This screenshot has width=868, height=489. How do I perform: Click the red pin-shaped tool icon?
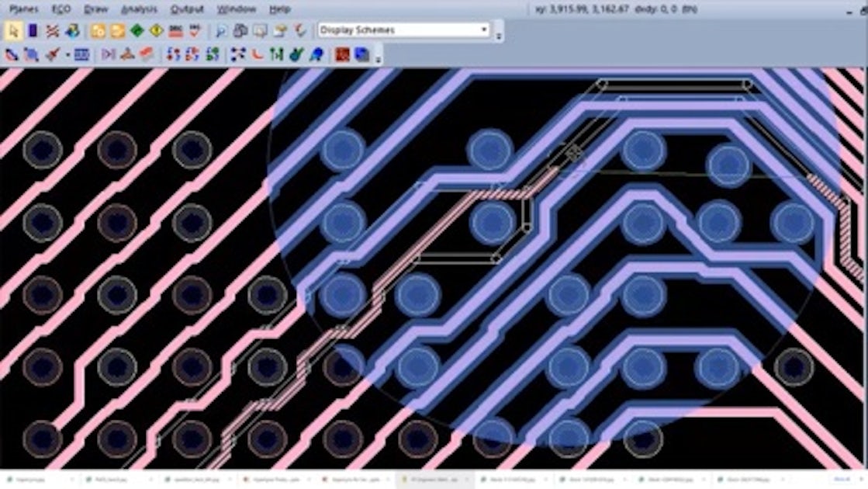(x=52, y=54)
